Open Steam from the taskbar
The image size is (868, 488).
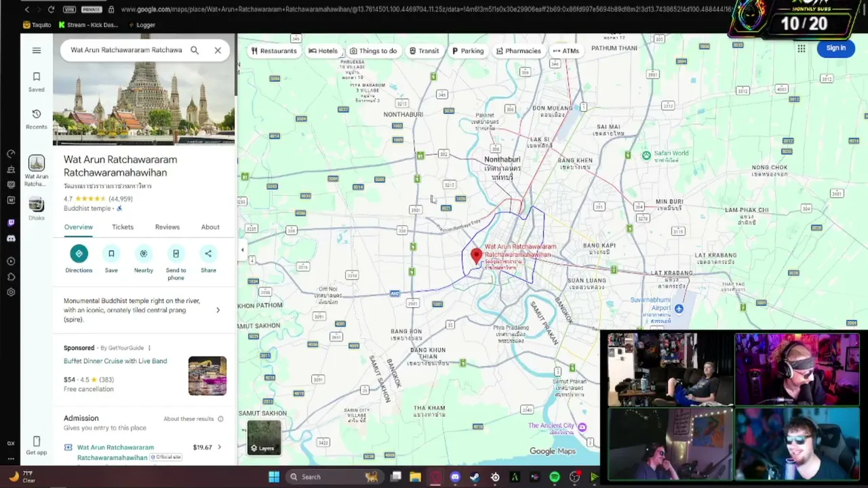[x=475, y=477]
